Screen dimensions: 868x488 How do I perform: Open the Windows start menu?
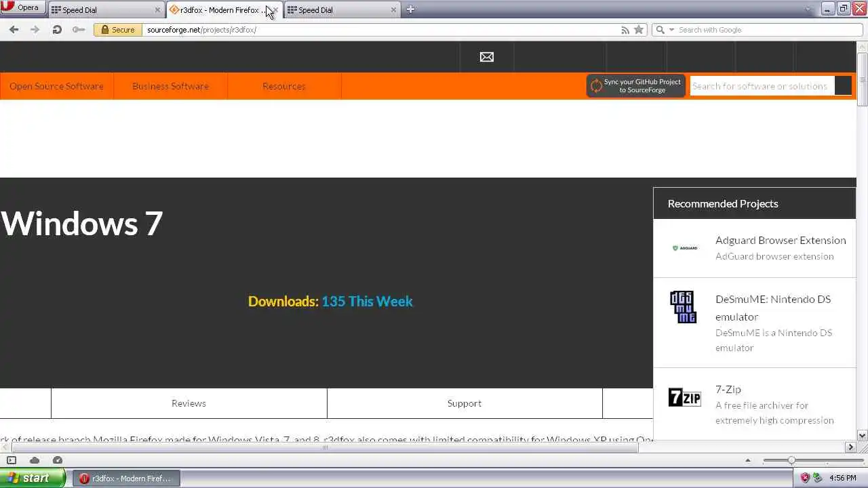tap(32, 478)
